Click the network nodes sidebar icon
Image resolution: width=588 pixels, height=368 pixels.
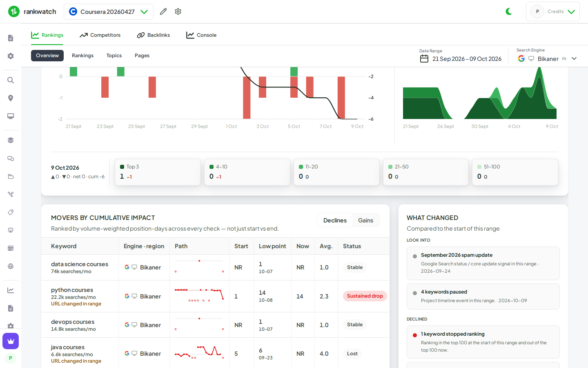(x=11, y=194)
